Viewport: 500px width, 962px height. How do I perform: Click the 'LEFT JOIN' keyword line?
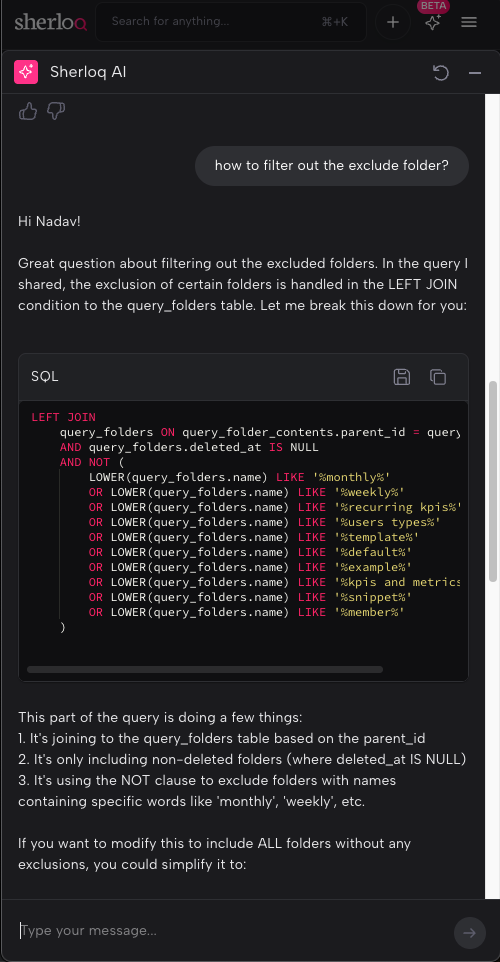point(63,417)
